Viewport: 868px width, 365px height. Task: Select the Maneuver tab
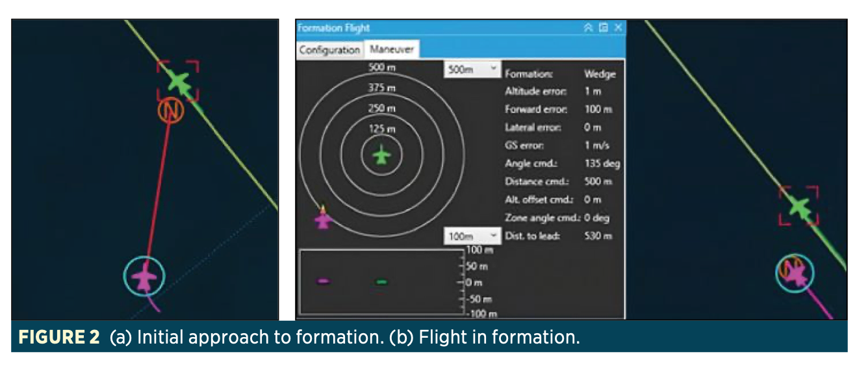[392, 49]
